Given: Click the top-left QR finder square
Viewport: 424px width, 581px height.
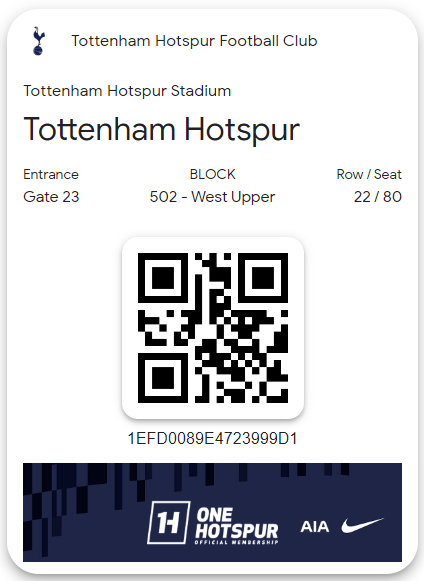Looking at the screenshot, I should tap(163, 278).
